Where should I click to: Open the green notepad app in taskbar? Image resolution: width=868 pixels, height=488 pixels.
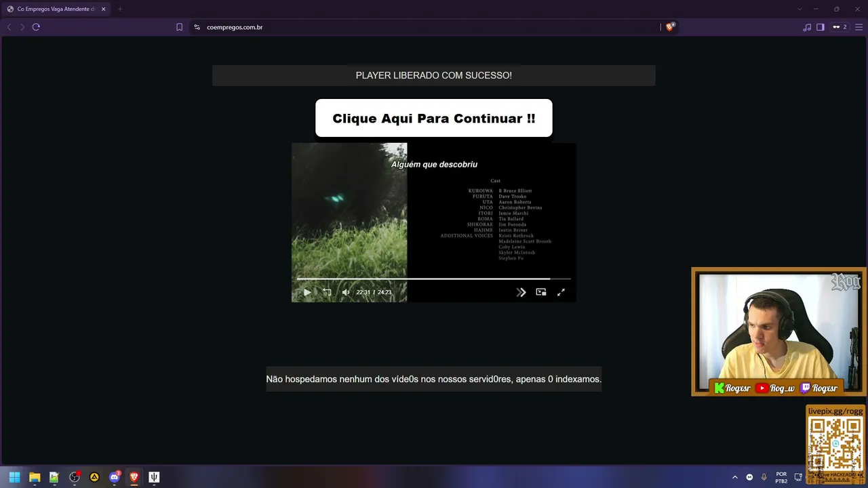click(54, 477)
